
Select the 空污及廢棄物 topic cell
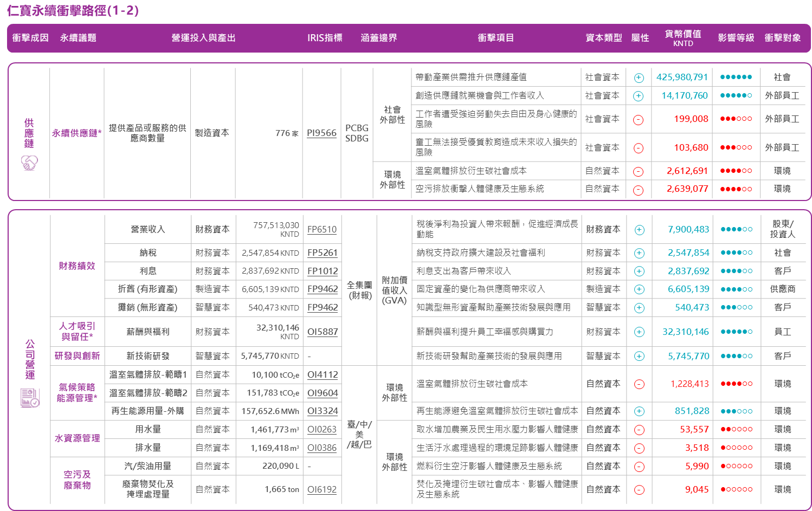click(77, 480)
